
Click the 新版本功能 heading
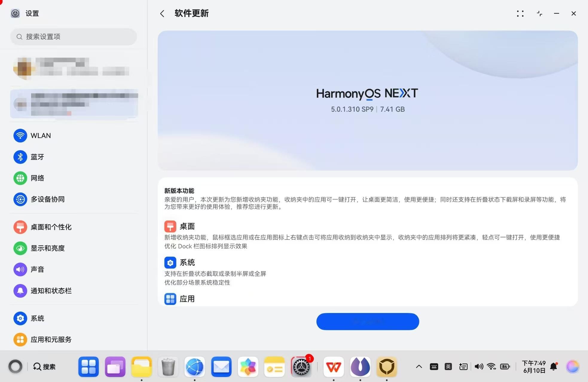tap(179, 191)
